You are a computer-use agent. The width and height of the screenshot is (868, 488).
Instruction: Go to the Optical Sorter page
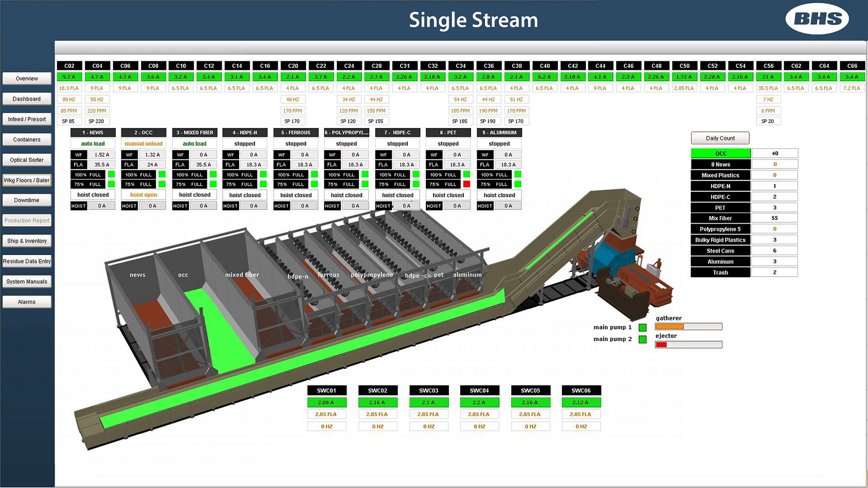(27, 160)
